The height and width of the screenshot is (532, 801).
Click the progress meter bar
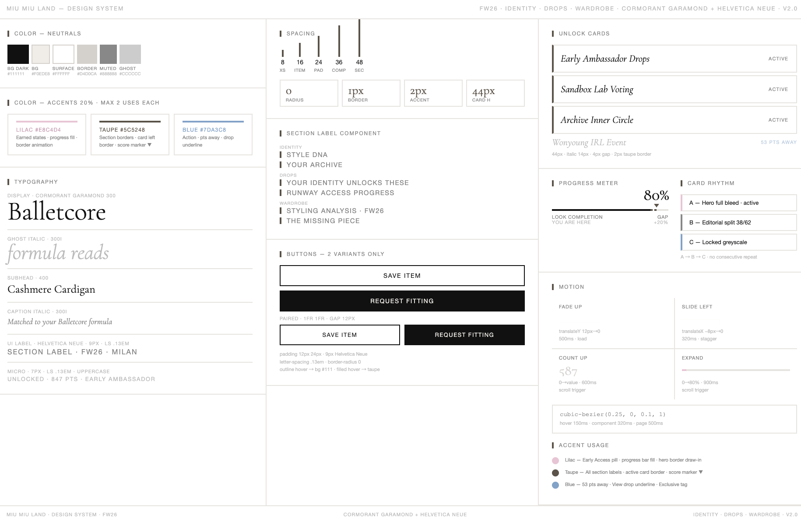pyautogui.click(x=610, y=210)
